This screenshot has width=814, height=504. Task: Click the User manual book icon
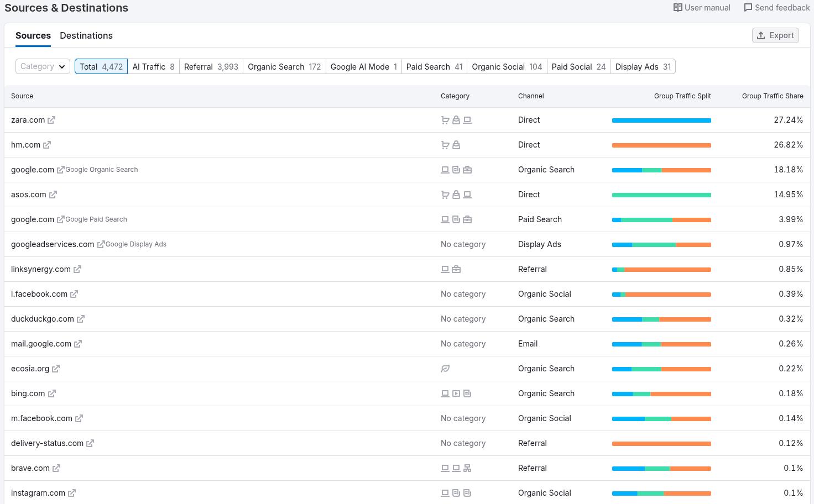pyautogui.click(x=677, y=8)
